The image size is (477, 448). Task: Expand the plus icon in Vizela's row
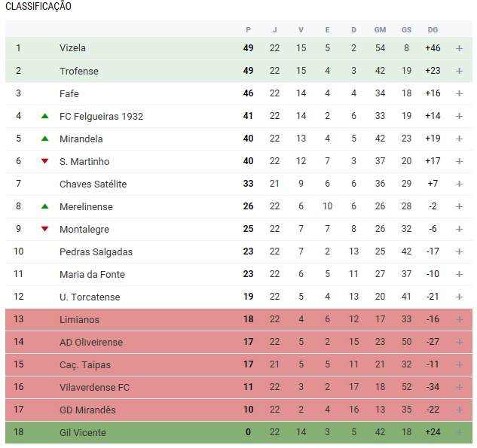(x=459, y=48)
